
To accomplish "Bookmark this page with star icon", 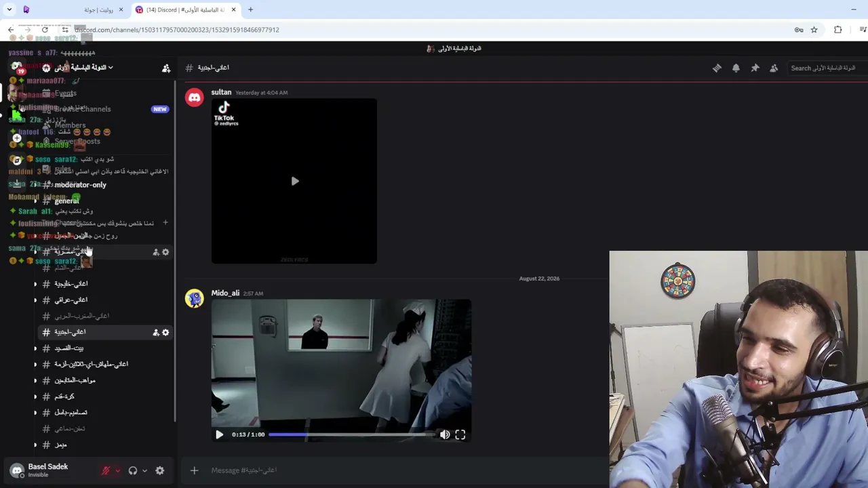I will pyautogui.click(x=814, y=30).
